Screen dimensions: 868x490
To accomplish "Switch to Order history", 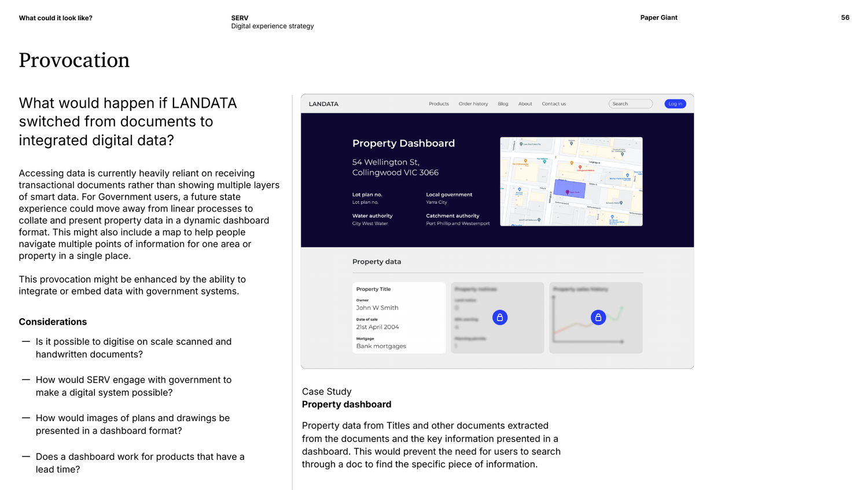I will point(473,104).
